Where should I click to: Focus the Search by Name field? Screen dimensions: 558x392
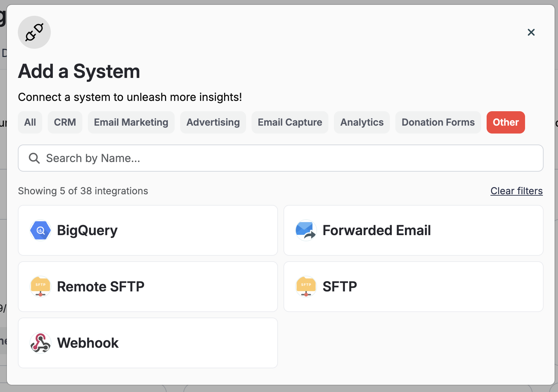288,158
